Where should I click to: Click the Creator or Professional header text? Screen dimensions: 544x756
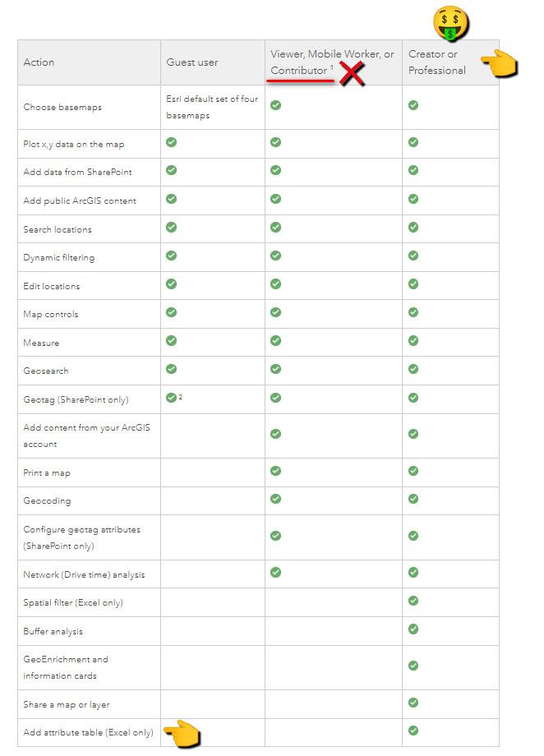click(x=436, y=62)
